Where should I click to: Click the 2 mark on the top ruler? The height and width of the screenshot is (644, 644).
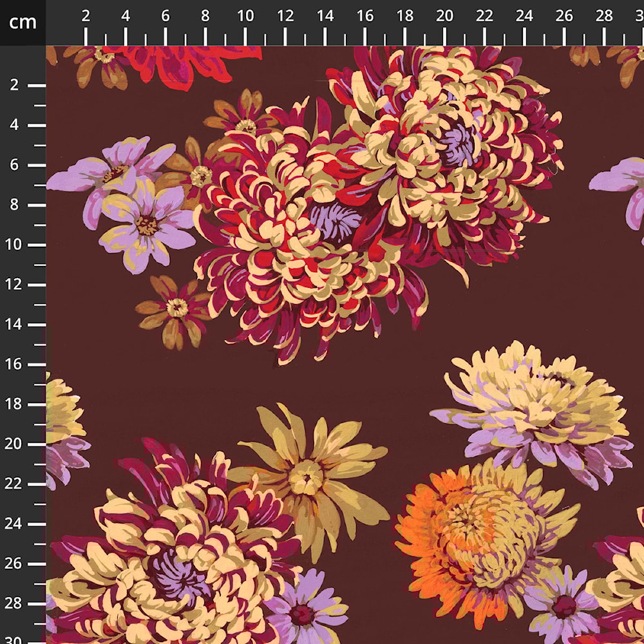coord(86,17)
